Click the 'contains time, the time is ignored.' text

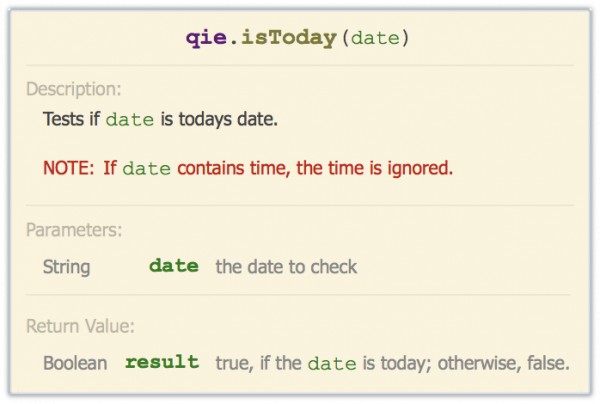pyautogui.click(x=315, y=168)
